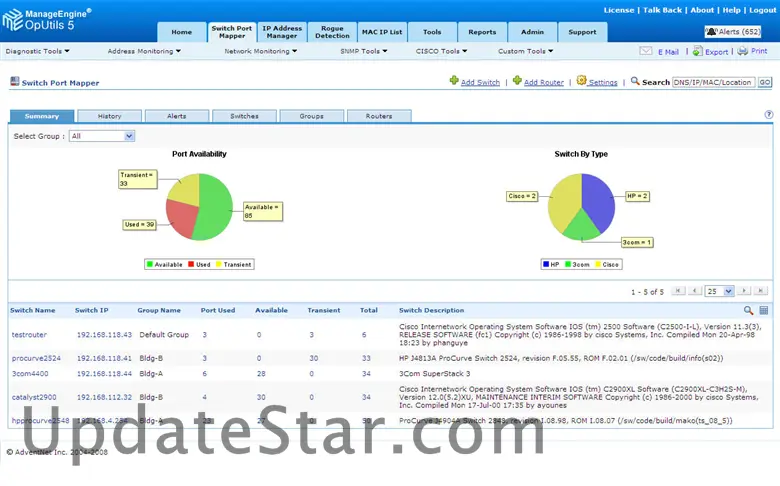The image size is (780, 486).
Task: Click the Settings gear icon
Action: pos(581,80)
